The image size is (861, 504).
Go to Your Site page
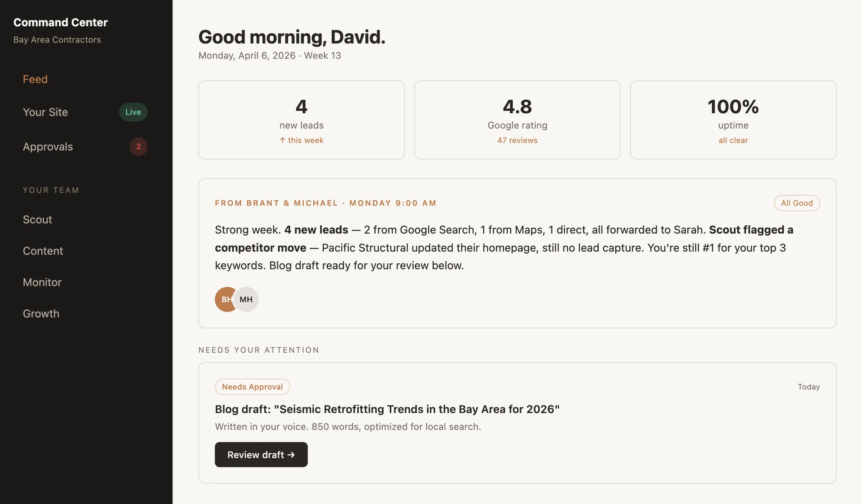click(x=45, y=112)
